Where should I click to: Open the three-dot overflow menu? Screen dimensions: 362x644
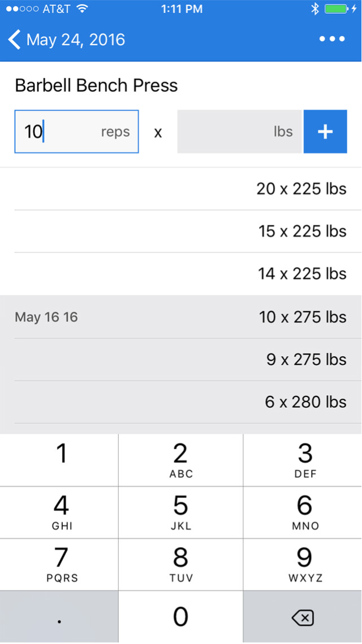click(332, 39)
